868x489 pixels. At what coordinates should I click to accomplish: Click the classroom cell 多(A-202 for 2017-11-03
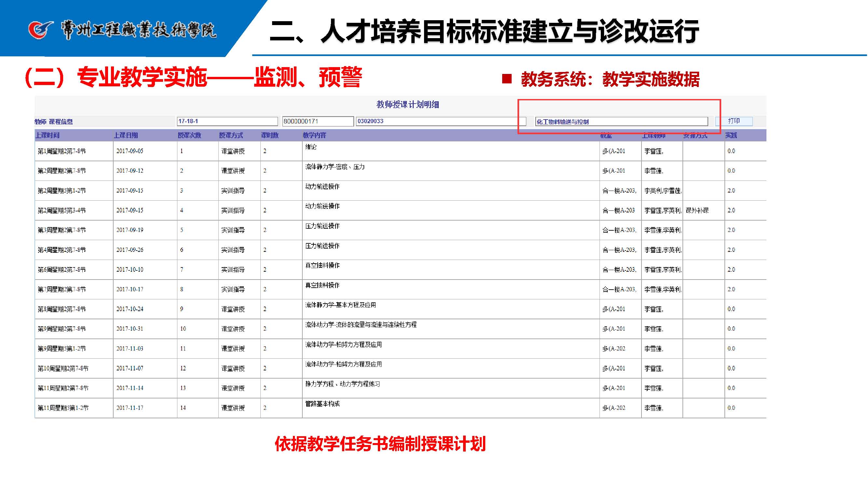pos(614,349)
